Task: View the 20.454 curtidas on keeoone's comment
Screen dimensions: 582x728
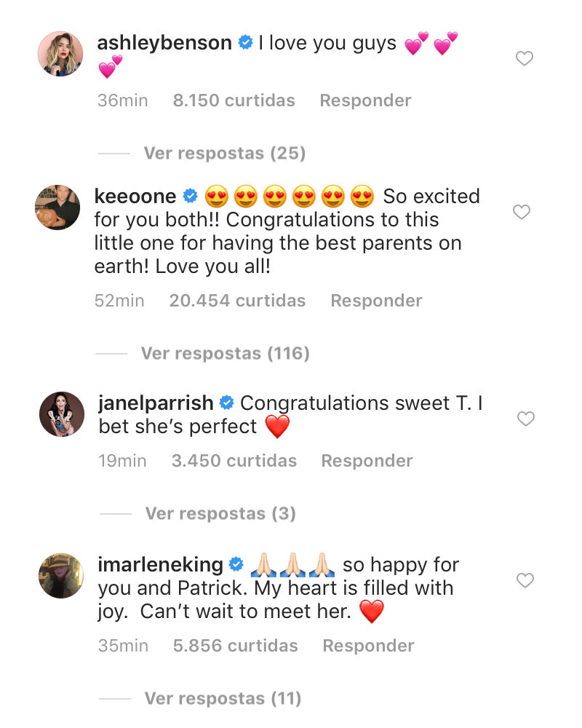Action: 237,301
